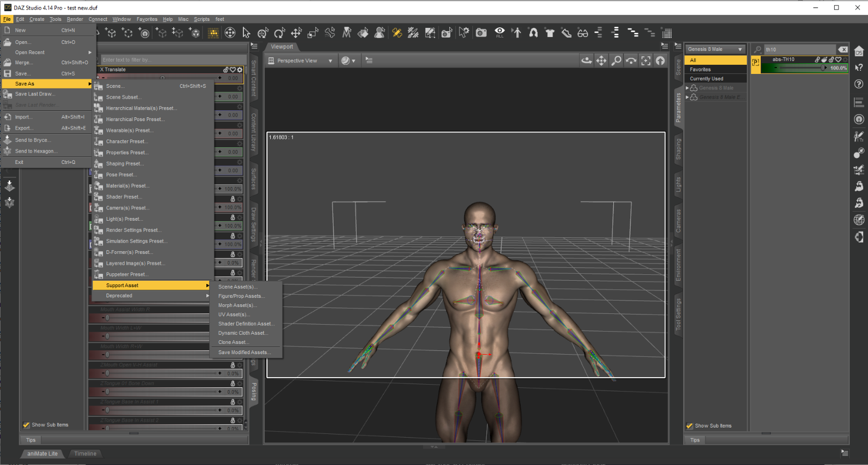
Task: Open the Surfaces side tab
Action: (254, 179)
